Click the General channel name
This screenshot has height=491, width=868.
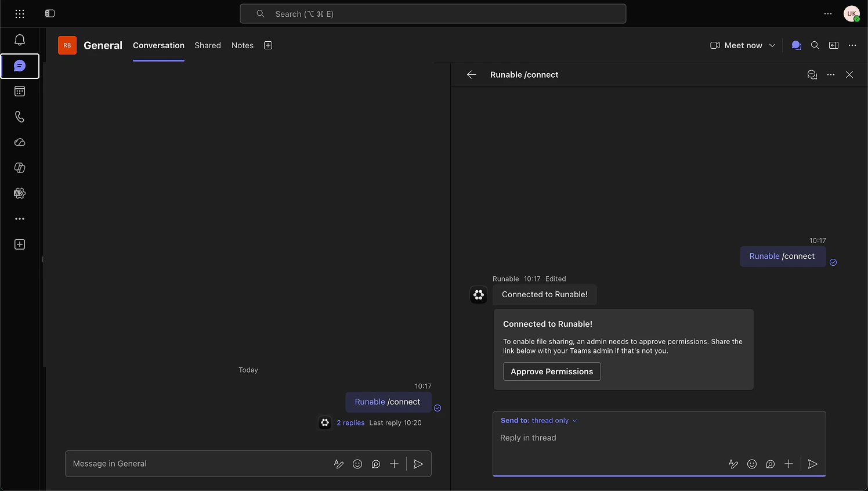103,45
